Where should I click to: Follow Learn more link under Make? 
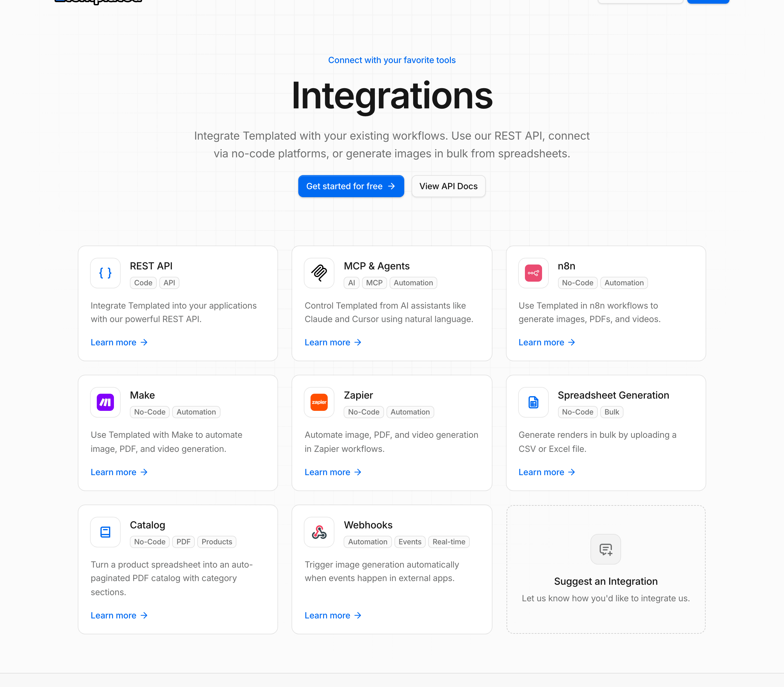click(119, 472)
